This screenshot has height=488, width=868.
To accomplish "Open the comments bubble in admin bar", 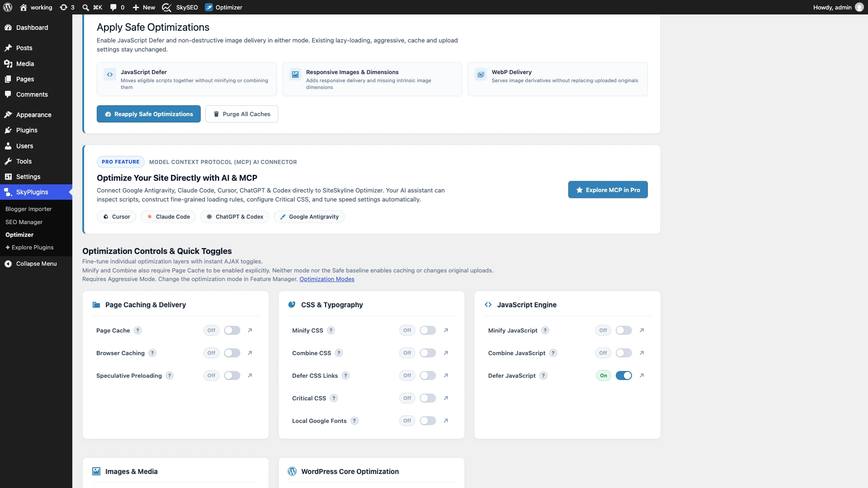I will point(117,7).
